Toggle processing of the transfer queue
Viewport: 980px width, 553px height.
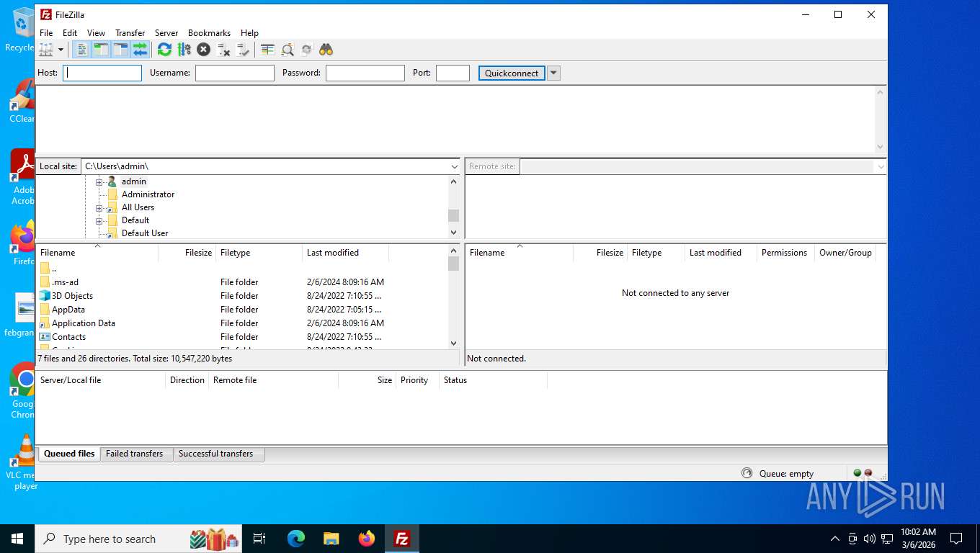coord(184,50)
